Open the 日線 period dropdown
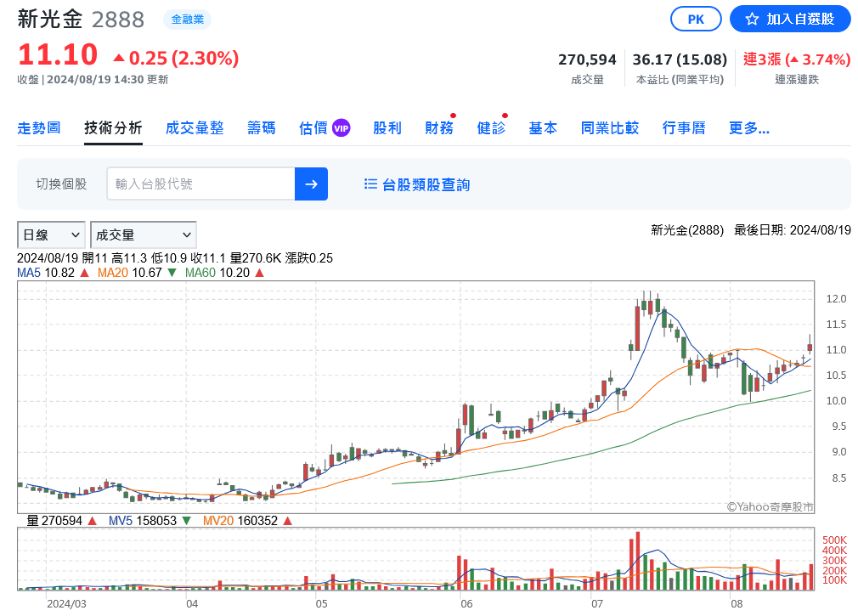The width and height of the screenshot is (858, 616). coord(51,235)
